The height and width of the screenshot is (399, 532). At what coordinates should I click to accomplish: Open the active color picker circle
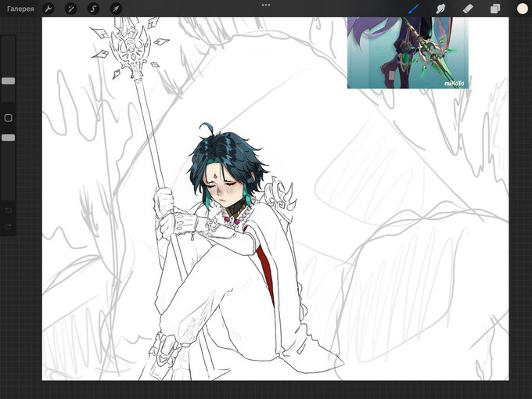522,9
